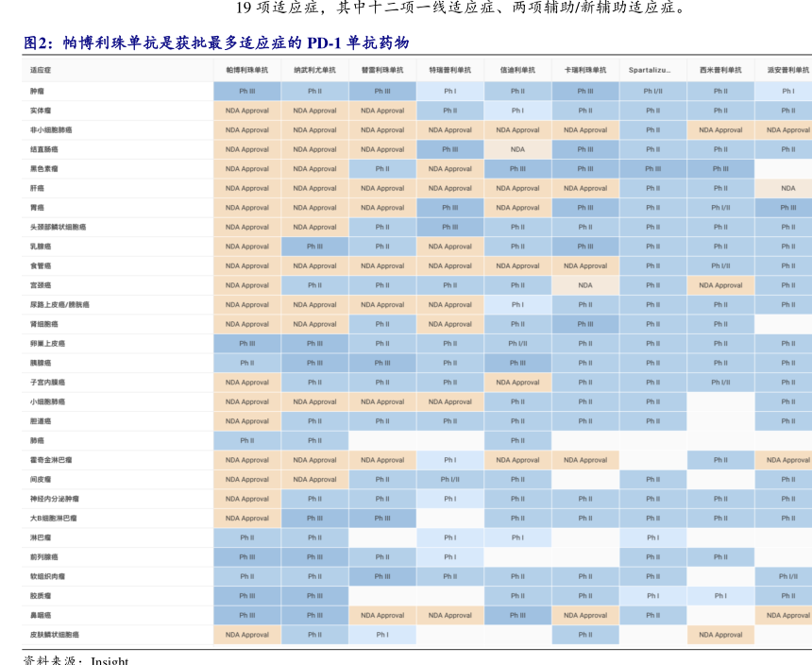Screen dimensions: 812x665
Task: Click NDA cell for 结直肠癌 under 信迪利单抗
Action: click(x=517, y=149)
